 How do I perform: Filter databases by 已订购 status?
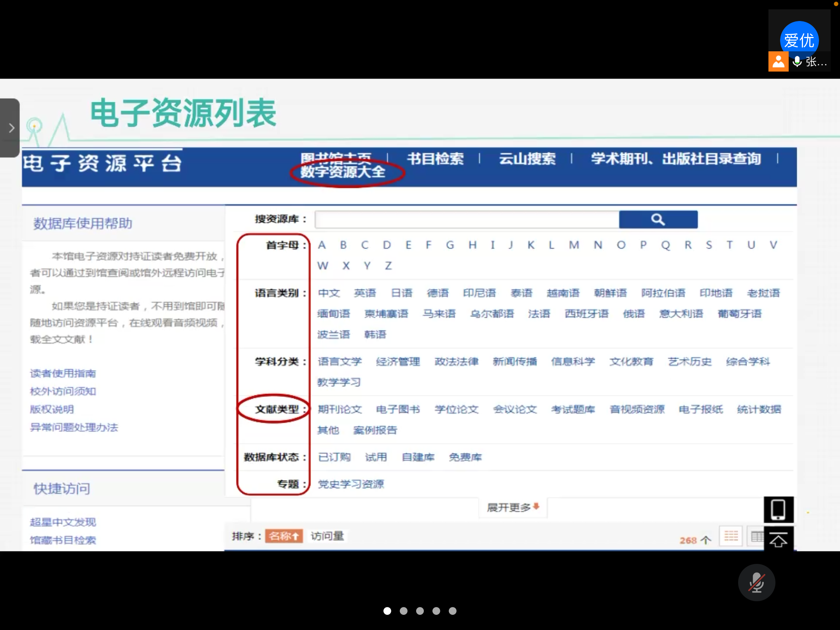click(x=334, y=457)
